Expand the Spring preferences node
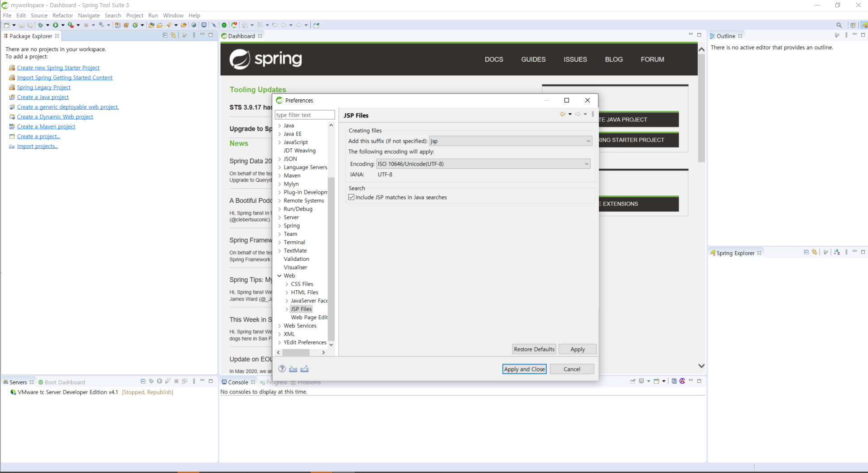Viewport: 868px width, 473px height. pyautogui.click(x=280, y=226)
